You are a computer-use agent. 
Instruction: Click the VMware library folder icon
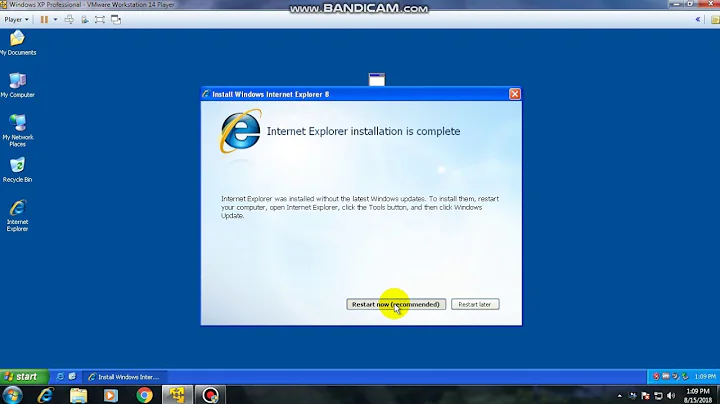[715, 20]
